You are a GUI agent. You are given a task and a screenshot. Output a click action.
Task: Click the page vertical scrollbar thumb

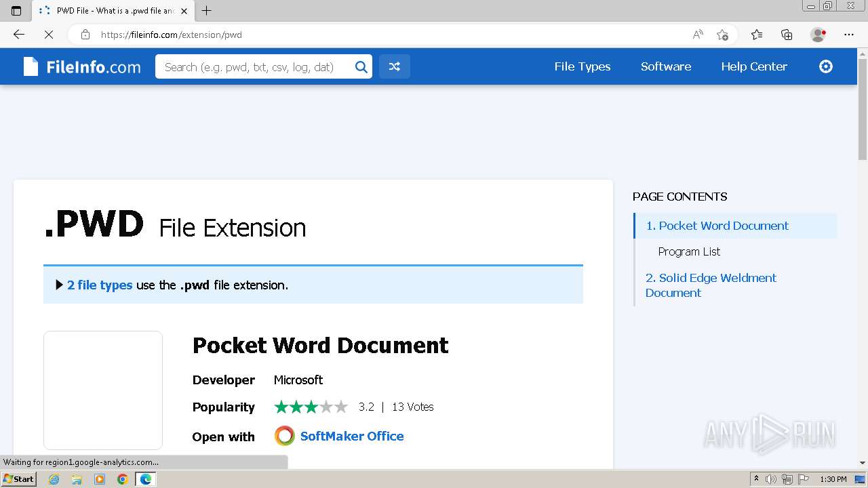(x=863, y=109)
